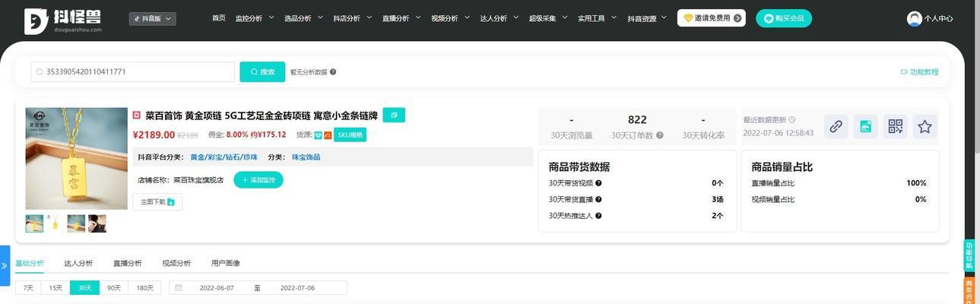The height and width of the screenshot is (304, 980).
Task: Select the 15天 time range
Action: (x=56, y=288)
